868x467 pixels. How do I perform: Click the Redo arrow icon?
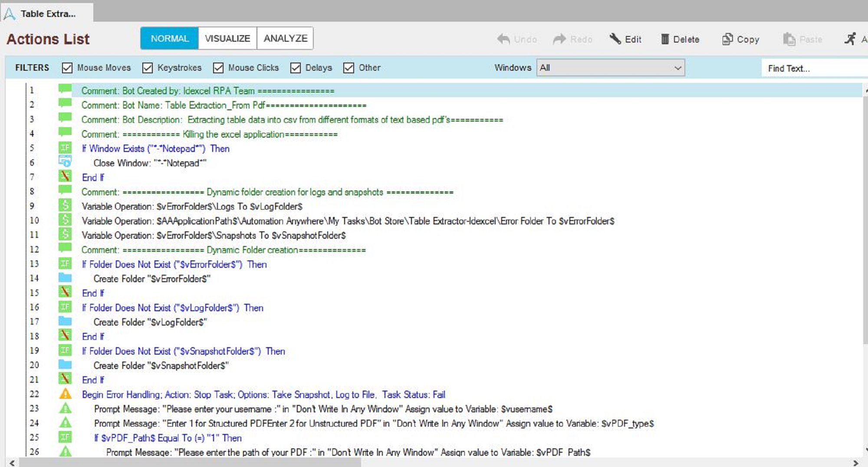559,39
